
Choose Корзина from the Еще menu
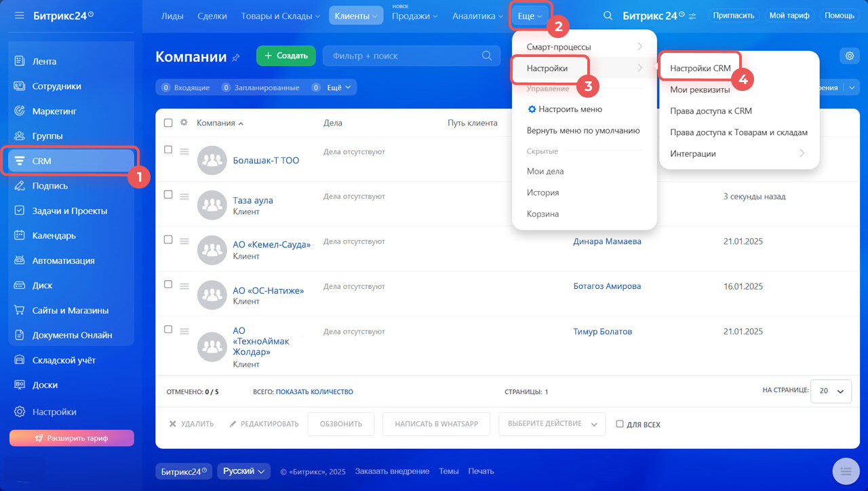542,214
